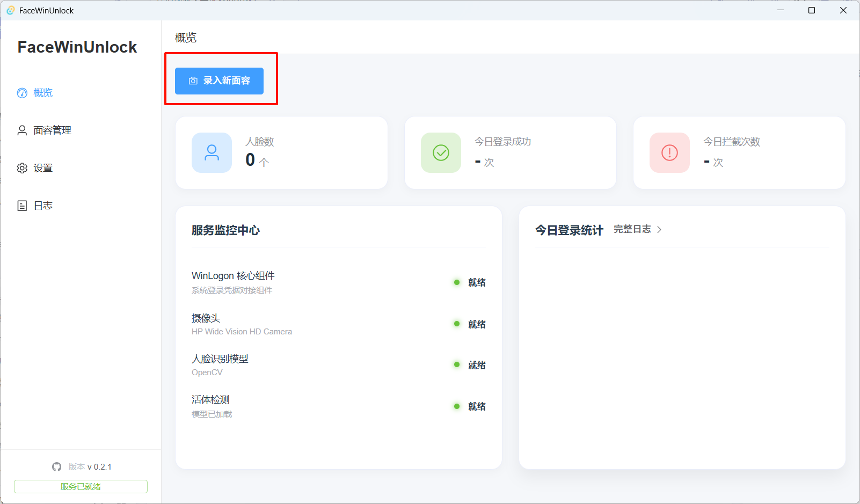Open the 概览 sidebar menu item

pyautogui.click(x=81, y=93)
